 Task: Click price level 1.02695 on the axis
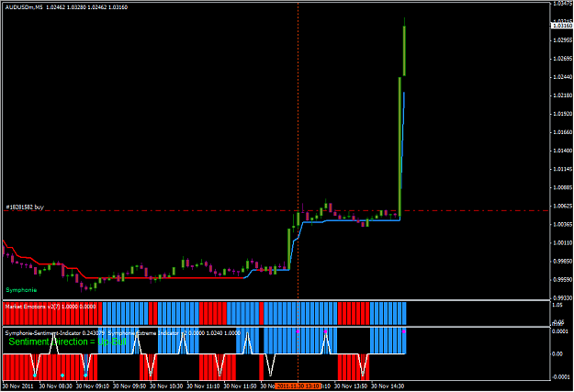click(x=563, y=59)
